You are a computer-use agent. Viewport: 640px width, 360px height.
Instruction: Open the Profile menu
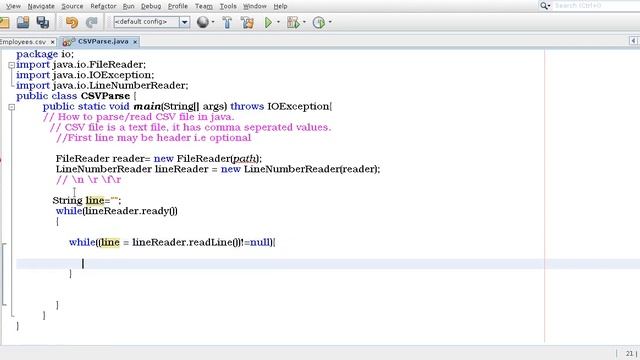coord(178,6)
